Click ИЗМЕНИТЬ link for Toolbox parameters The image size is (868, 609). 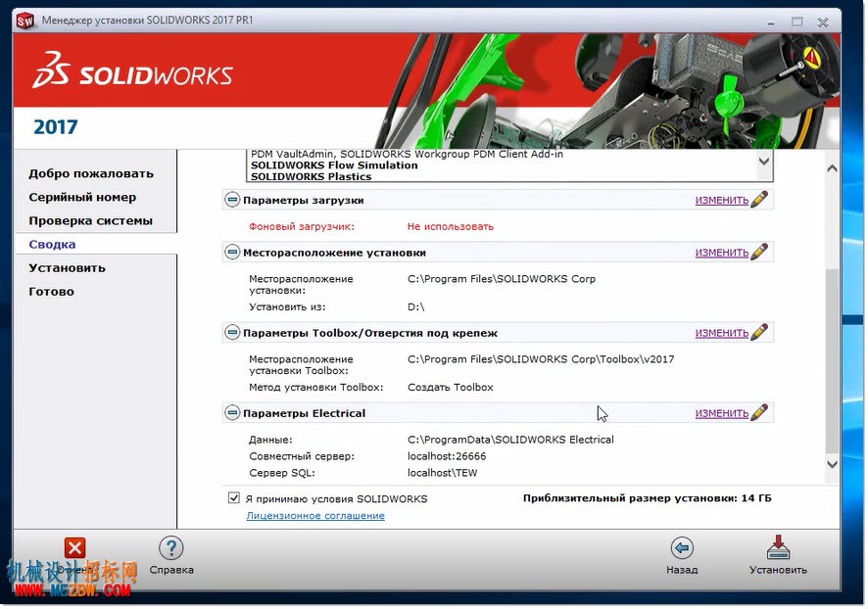(x=723, y=334)
